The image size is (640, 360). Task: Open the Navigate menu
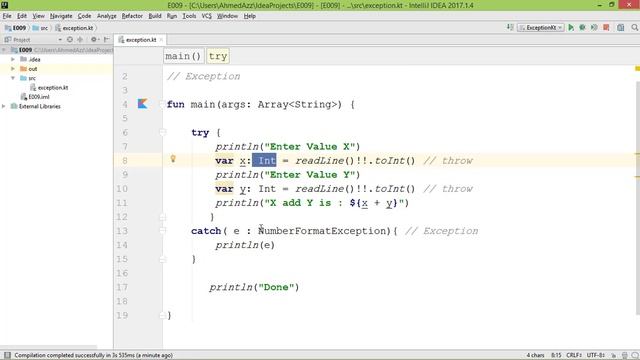(61, 16)
